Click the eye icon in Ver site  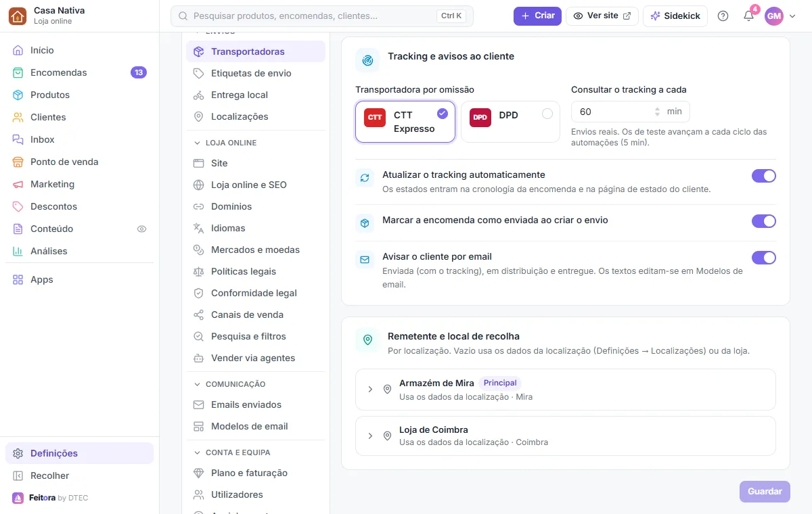(579, 16)
